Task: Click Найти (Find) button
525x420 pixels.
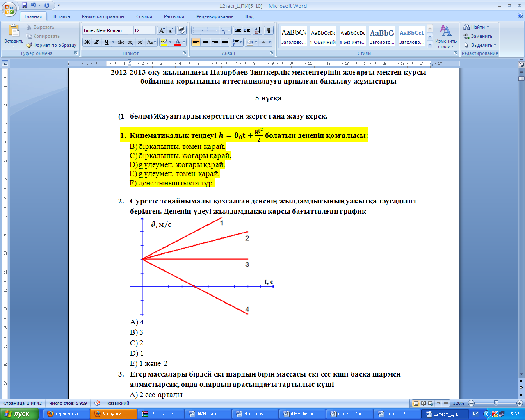Action: pyautogui.click(x=476, y=27)
